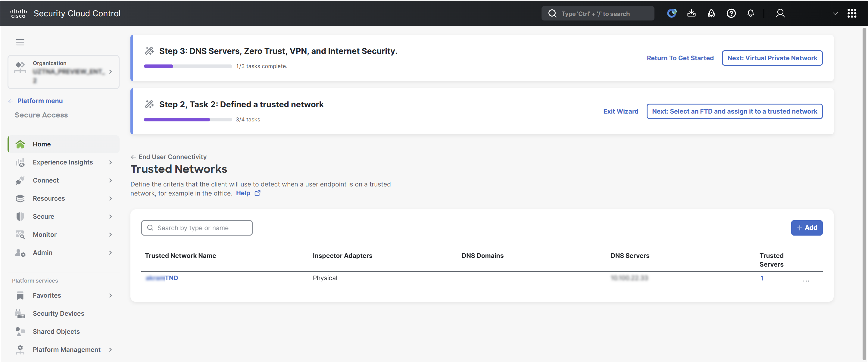Click the Physical cell in table row
The image size is (868, 363).
[325, 278]
